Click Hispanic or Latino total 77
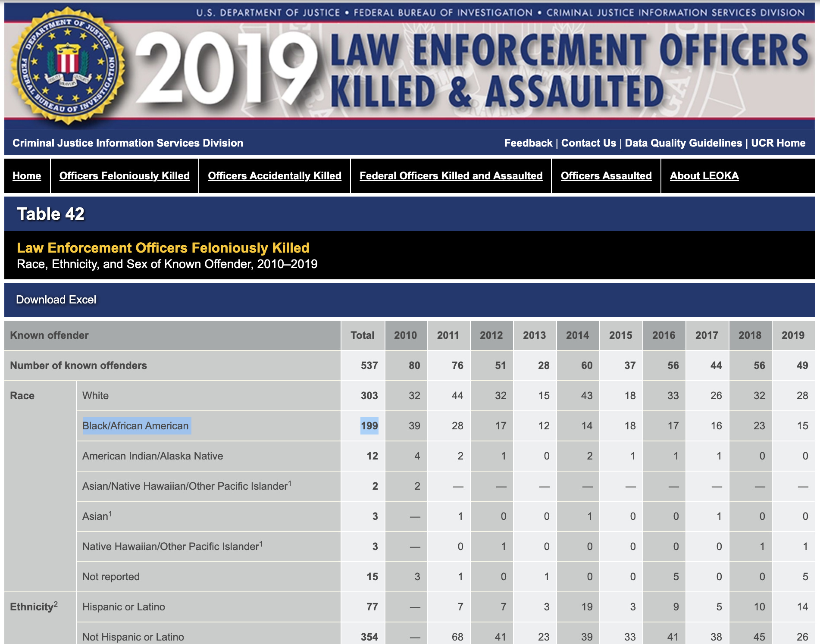Viewport: 820px width, 644px height. pyautogui.click(x=372, y=607)
